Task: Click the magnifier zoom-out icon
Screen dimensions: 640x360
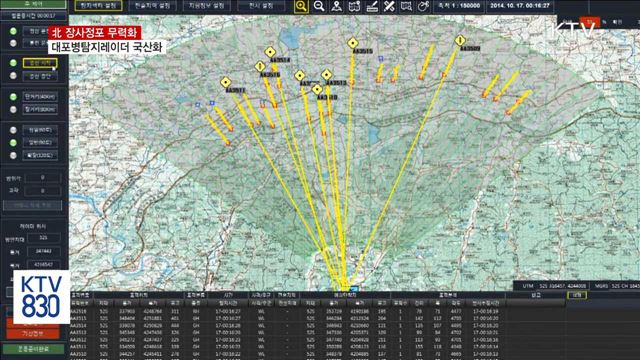Action: [x=319, y=6]
